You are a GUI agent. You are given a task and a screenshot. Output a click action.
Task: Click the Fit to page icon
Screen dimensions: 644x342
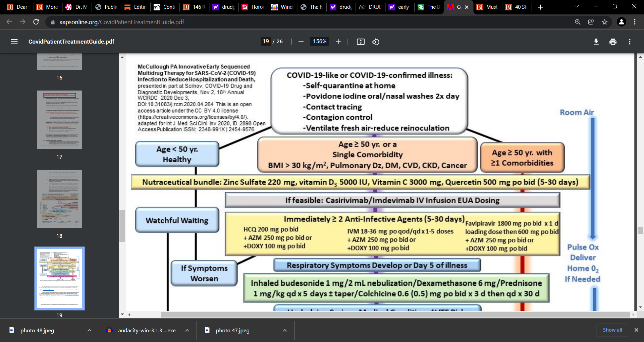click(x=361, y=42)
